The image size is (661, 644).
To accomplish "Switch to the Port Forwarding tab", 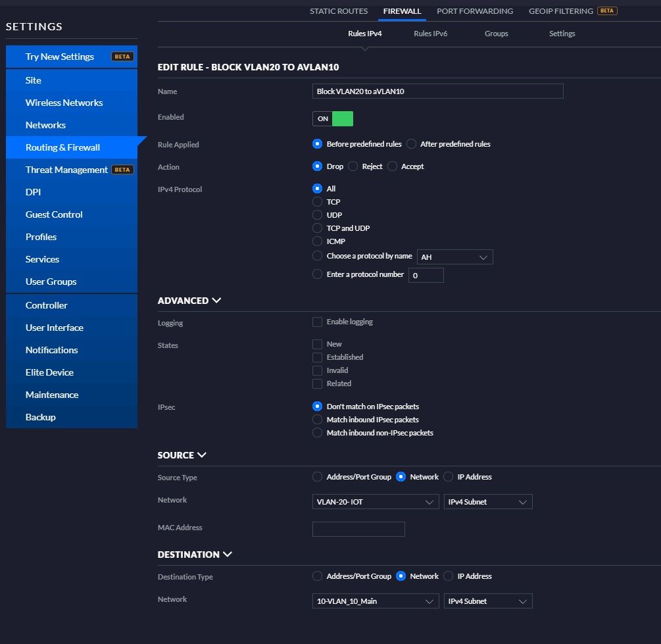I will (475, 11).
